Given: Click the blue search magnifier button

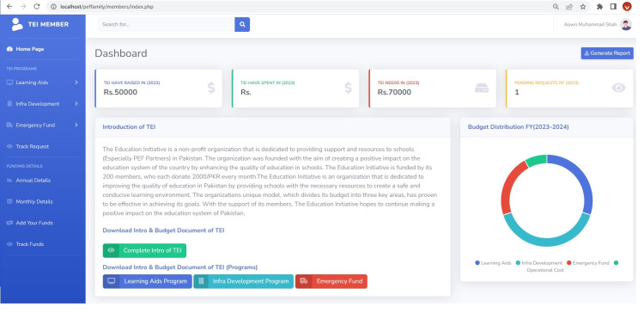Looking at the screenshot, I should click(x=242, y=25).
